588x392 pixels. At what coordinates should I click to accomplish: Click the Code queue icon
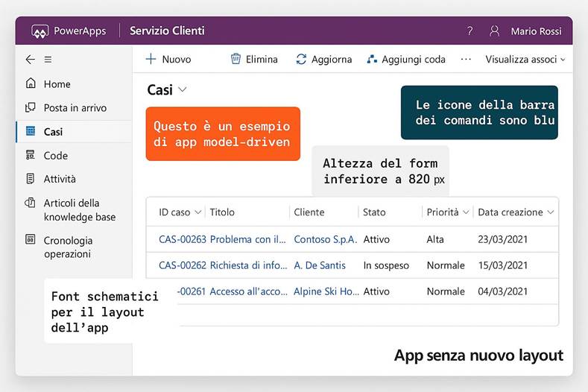[31, 155]
